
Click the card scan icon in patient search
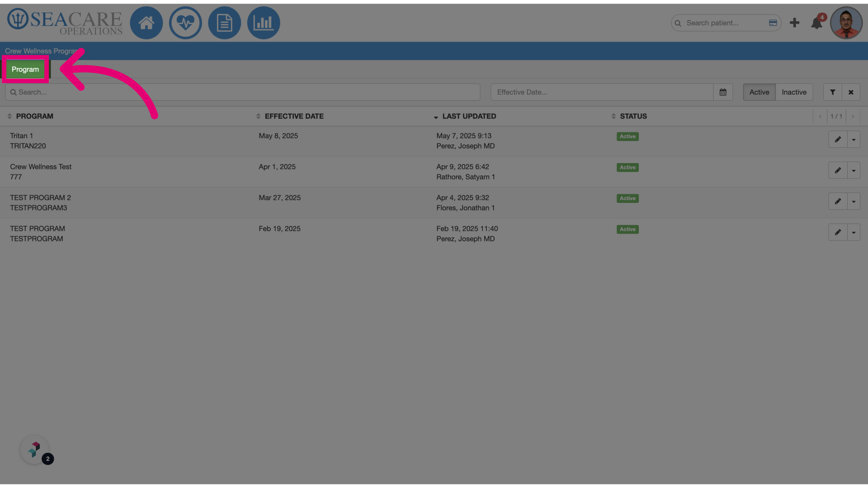click(x=773, y=23)
